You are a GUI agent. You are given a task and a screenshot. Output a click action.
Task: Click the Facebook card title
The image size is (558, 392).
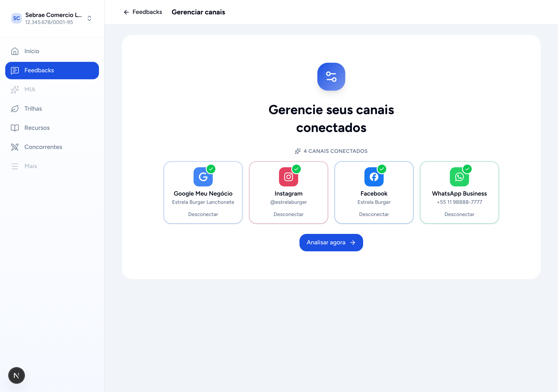374,194
